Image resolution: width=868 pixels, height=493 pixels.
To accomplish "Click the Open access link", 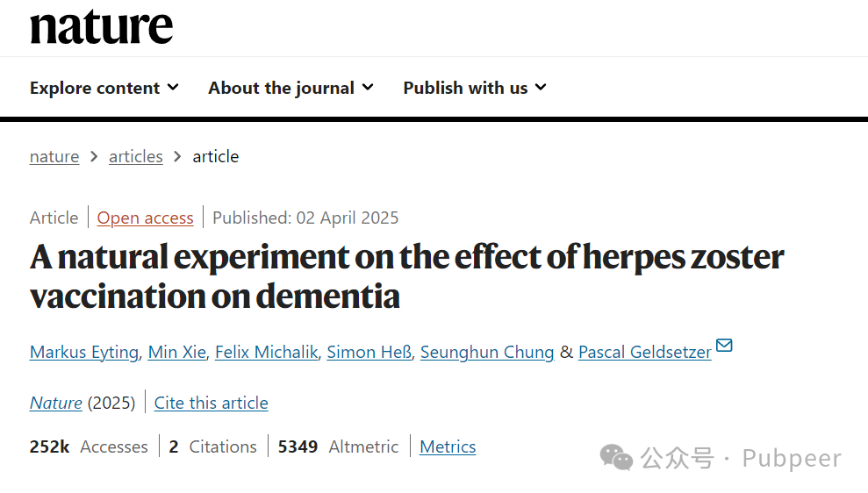I will click(x=145, y=218).
